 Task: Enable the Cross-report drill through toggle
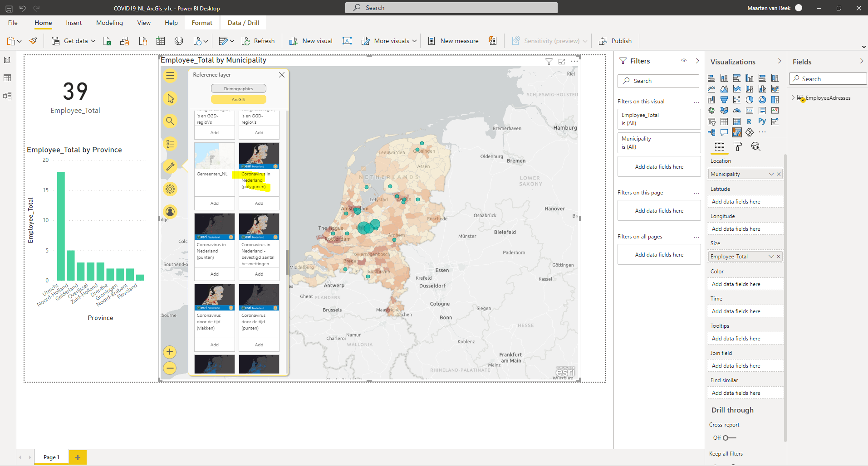[726, 437]
